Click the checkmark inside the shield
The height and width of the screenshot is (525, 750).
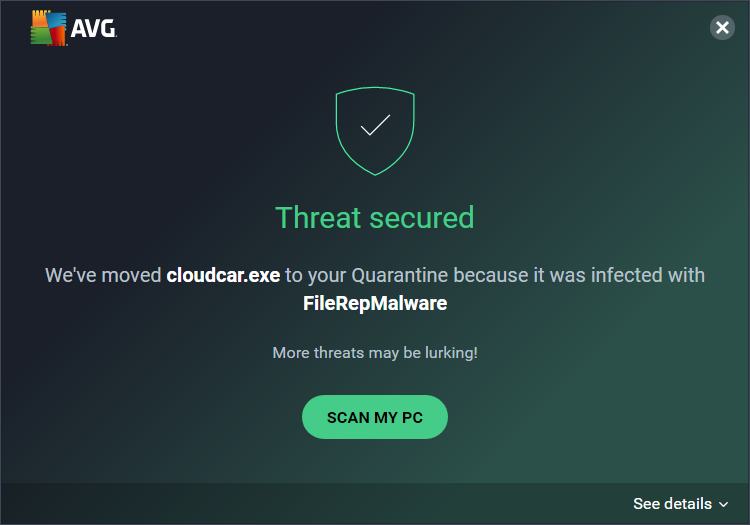[x=375, y=125]
